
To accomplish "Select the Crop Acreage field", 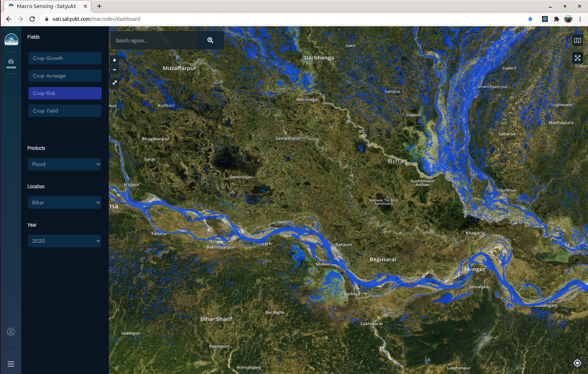I will pos(65,76).
